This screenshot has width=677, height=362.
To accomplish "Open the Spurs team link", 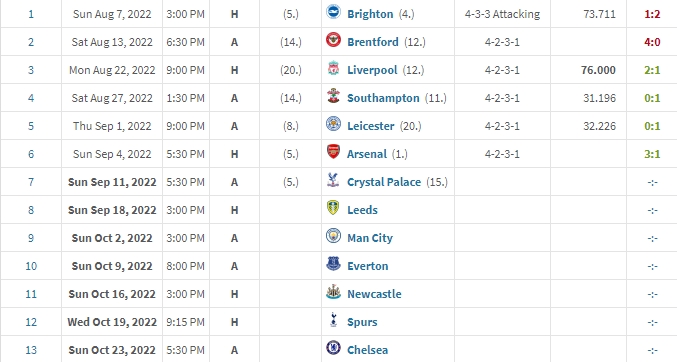I will 362,322.
